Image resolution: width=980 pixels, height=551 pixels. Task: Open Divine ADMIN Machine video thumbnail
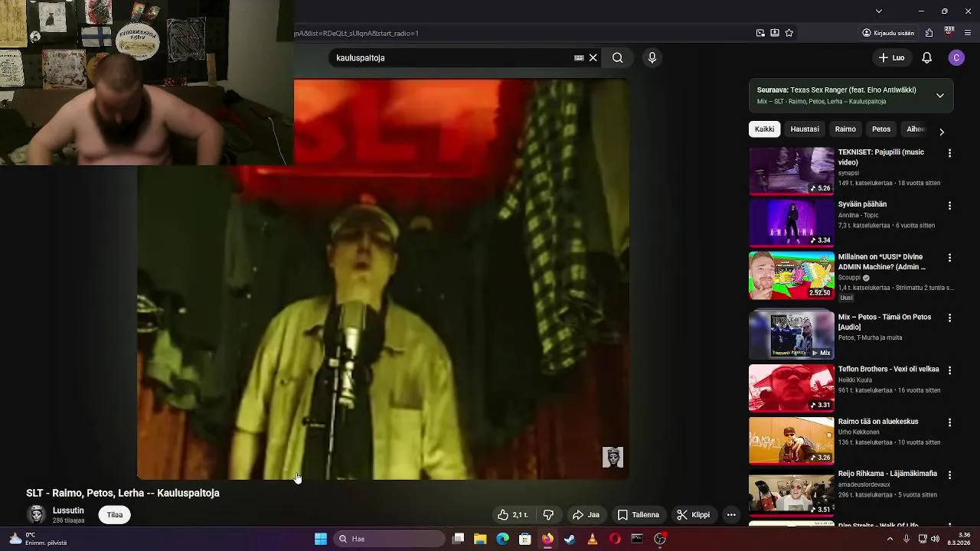pos(792,275)
